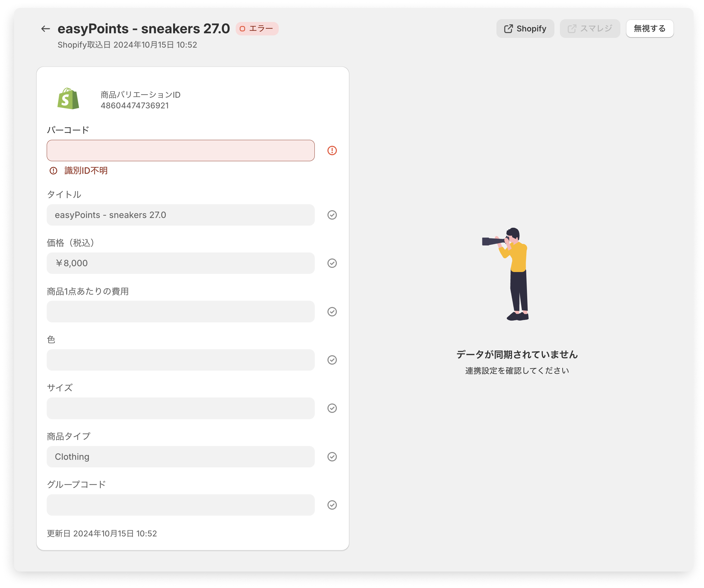Click the Shopify取込日 timestamp text
This screenshot has width=704, height=588.
point(127,45)
